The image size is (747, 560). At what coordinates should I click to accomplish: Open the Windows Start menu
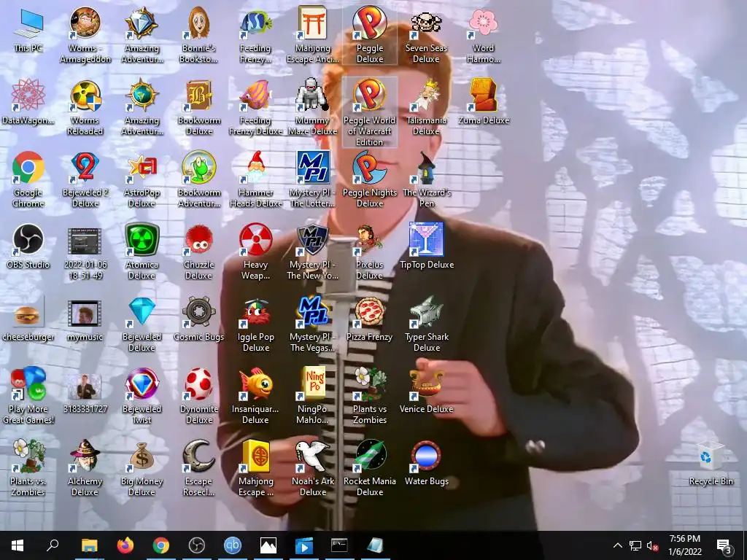point(18,545)
